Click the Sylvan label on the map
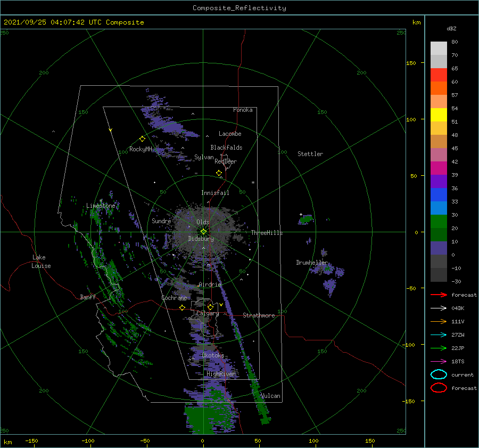Screen dimensions: 479x448 point(204,157)
